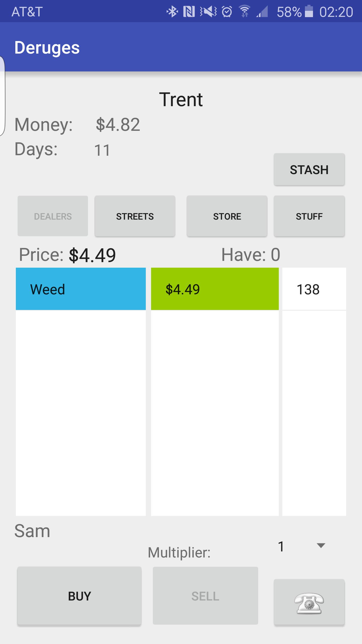
Task: Open the Multiplier dropdown arrow
Action: pos(321,545)
